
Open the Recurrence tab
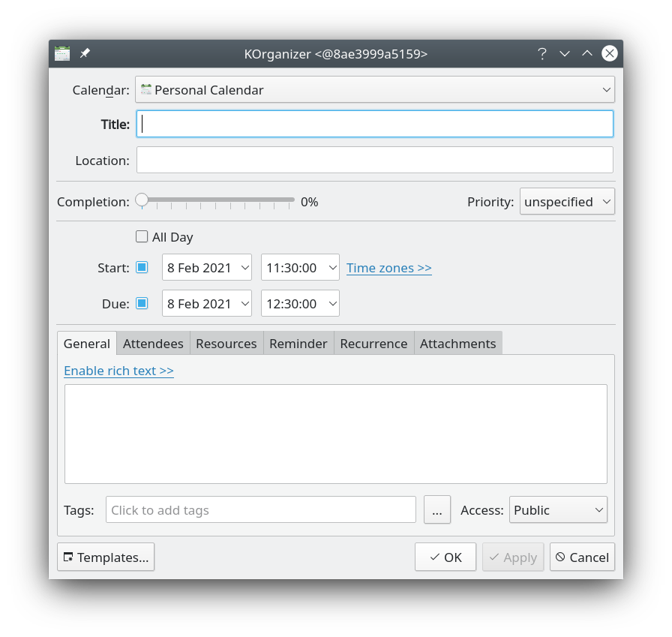(x=373, y=343)
